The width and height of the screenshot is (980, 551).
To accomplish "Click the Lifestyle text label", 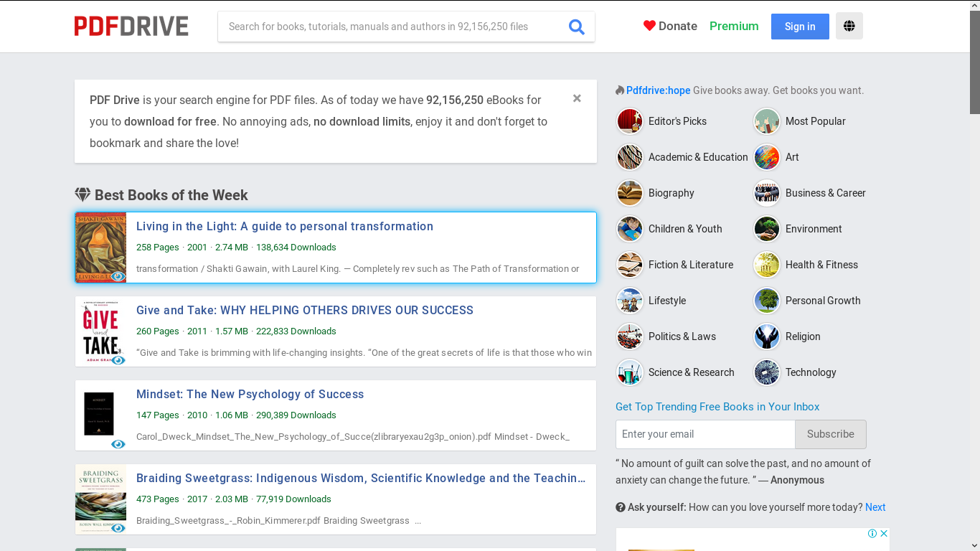I will [667, 301].
